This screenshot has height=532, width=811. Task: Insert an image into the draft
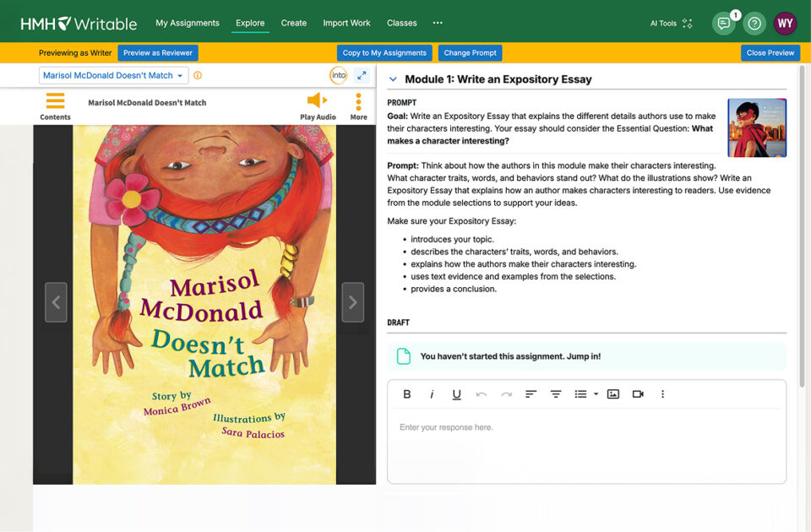[x=613, y=394]
